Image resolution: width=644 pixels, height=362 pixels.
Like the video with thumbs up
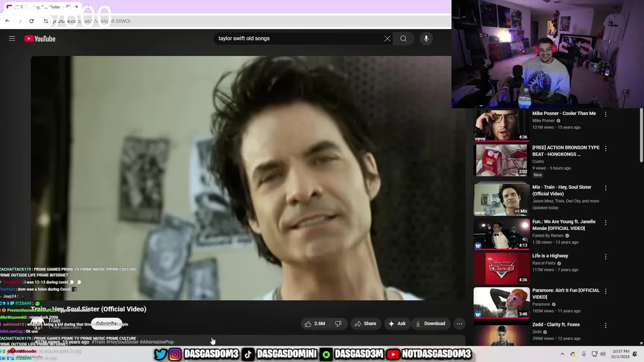coord(314,324)
